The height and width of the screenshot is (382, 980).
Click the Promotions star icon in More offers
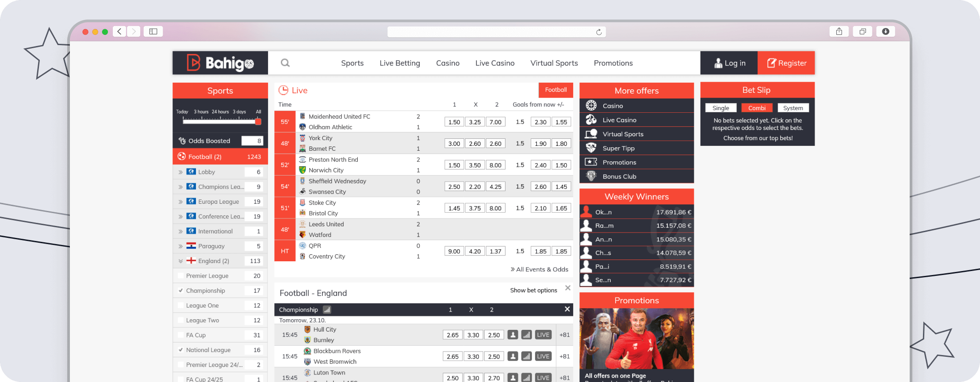591,162
